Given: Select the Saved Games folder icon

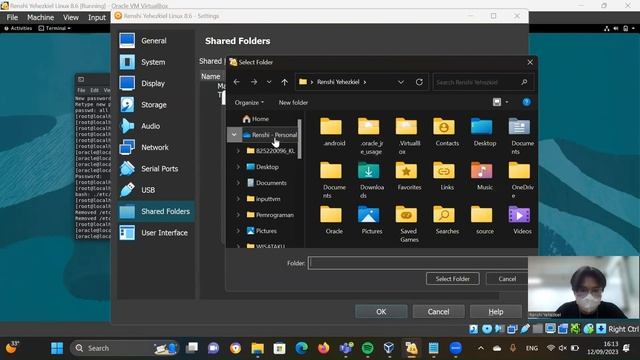Looking at the screenshot, I should pyautogui.click(x=407, y=215).
